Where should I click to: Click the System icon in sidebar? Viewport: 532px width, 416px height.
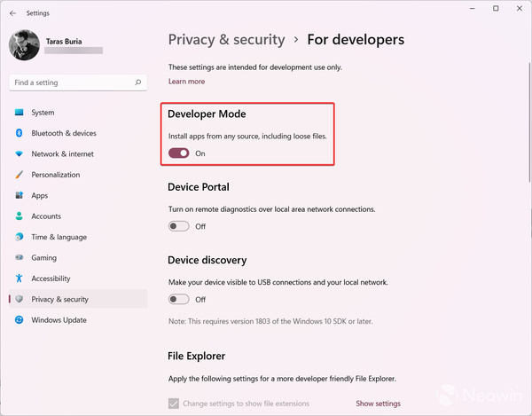tap(20, 113)
